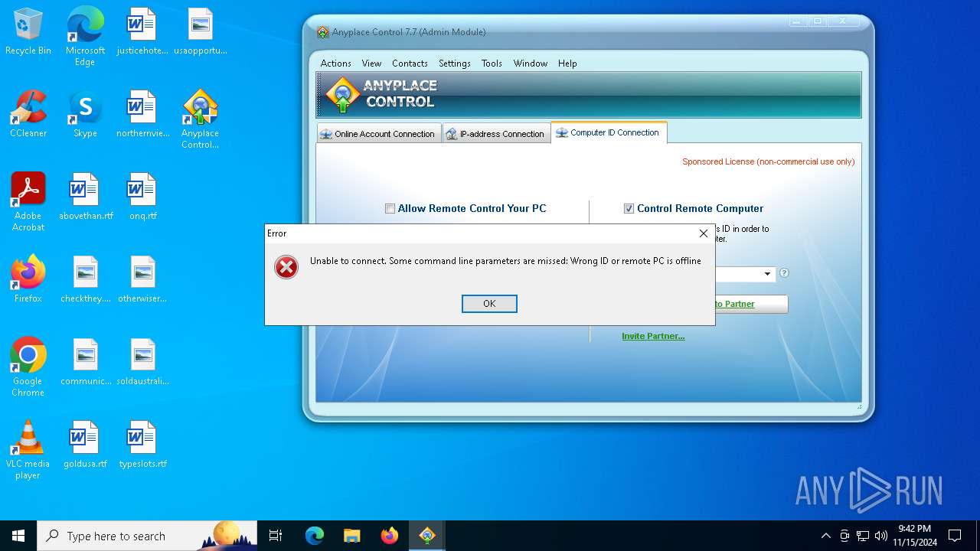Launch VLC media player shortcut
Image resolution: width=980 pixels, height=551 pixels.
pyautogui.click(x=28, y=450)
